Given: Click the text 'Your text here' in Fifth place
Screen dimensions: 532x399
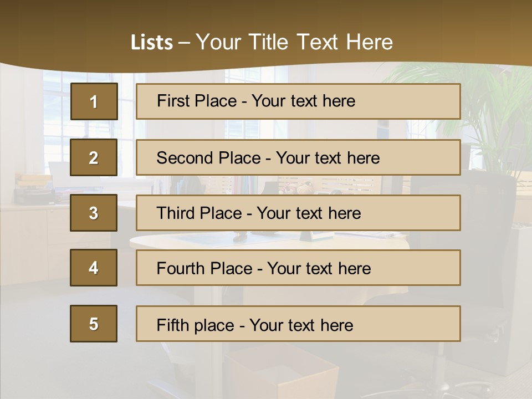Looking at the screenshot, I should [x=301, y=325].
